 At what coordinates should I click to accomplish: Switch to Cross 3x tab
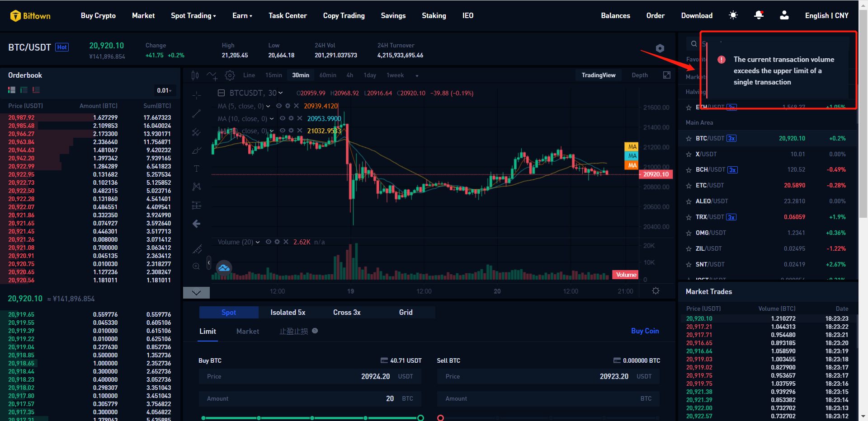347,312
